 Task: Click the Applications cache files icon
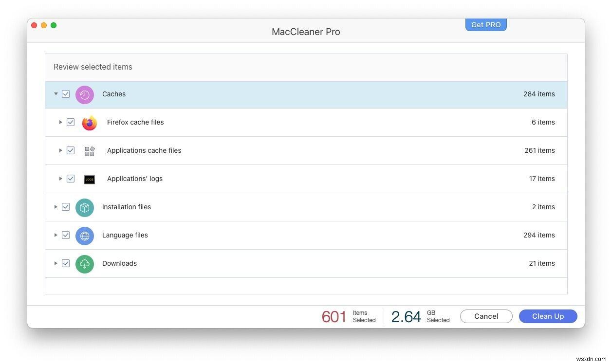click(90, 151)
